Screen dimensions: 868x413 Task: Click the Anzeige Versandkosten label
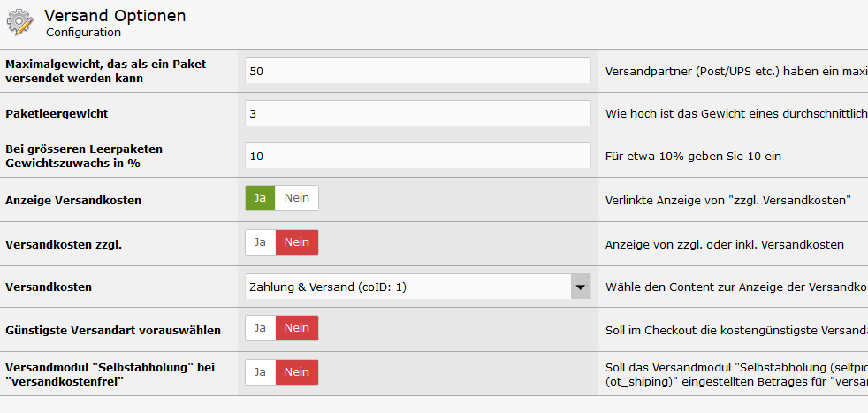tap(73, 200)
